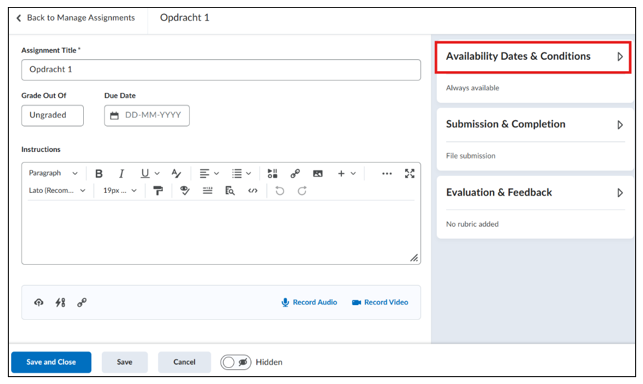
Task: Click the Save button
Action: click(125, 362)
